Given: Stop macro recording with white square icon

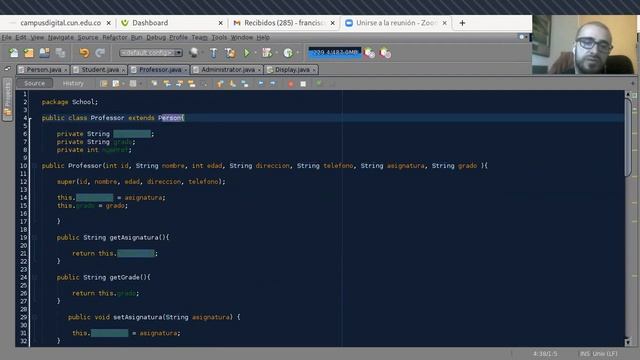Looking at the screenshot, I should [x=303, y=84].
